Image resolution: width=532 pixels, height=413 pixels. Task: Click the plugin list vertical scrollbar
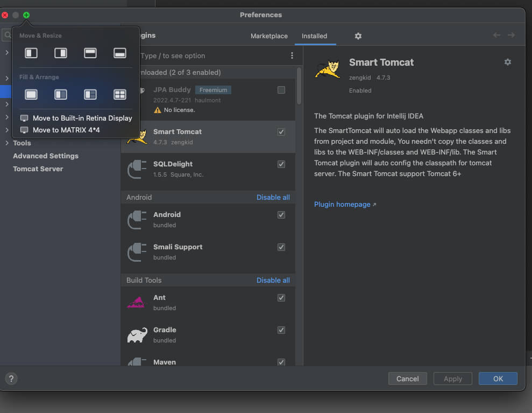299,86
